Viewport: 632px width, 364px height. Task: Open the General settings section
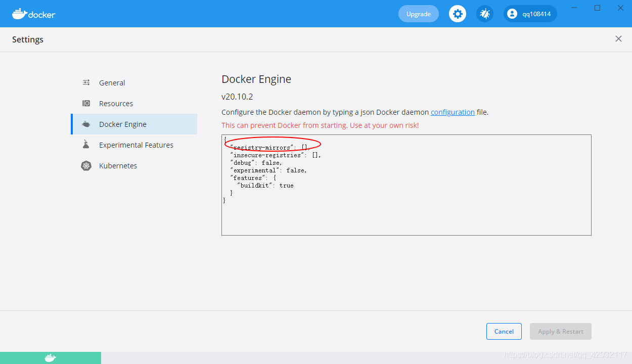[134, 82]
